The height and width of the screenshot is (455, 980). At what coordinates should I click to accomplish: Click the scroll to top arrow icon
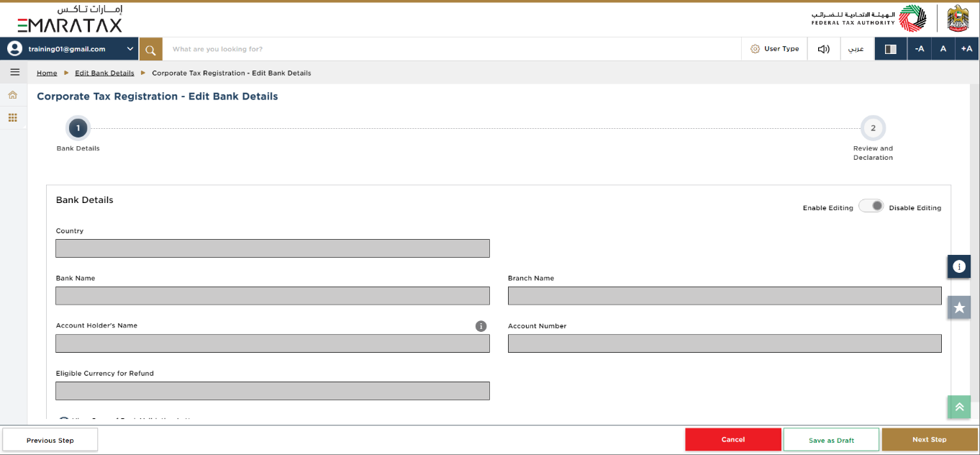coord(959,407)
